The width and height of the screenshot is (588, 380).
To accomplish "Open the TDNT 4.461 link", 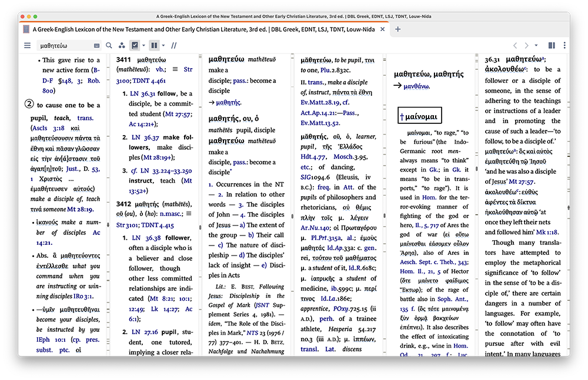I will pyautogui.click(x=150, y=81).
